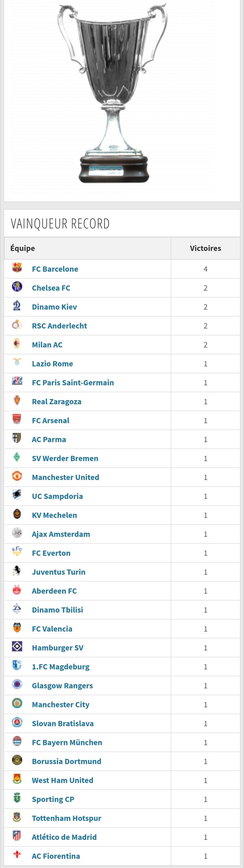The width and height of the screenshot is (244, 868).
Task: Click the trophy cup image
Action: click(x=113, y=94)
